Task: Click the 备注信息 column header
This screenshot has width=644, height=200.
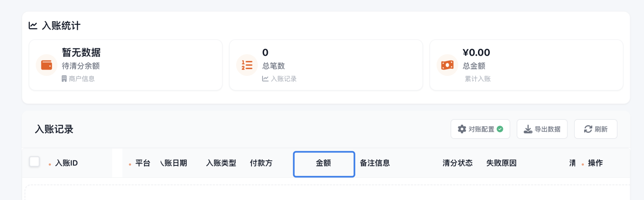Action: coord(375,163)
